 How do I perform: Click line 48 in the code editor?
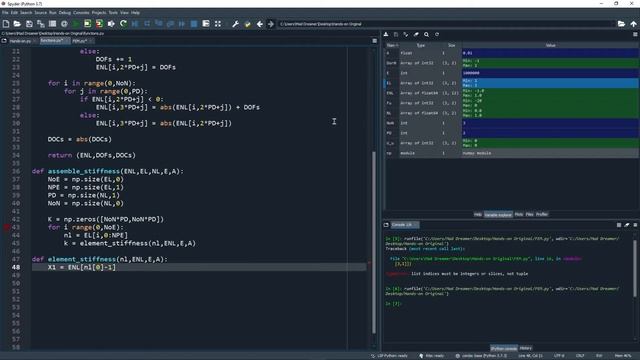click(199, 267)
